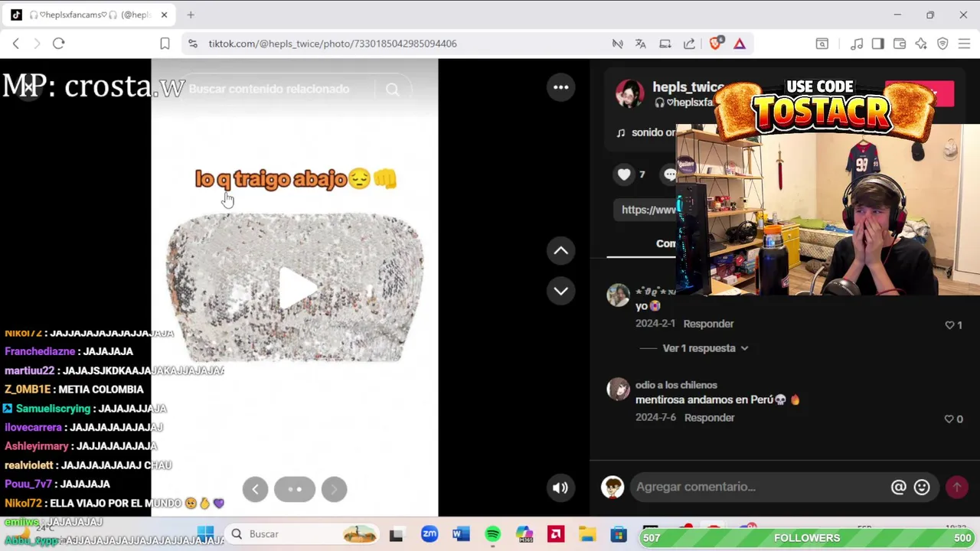Screen dimensions: 980x551
Task: Go to previous post with up chevron
Action: pos(561,250)
